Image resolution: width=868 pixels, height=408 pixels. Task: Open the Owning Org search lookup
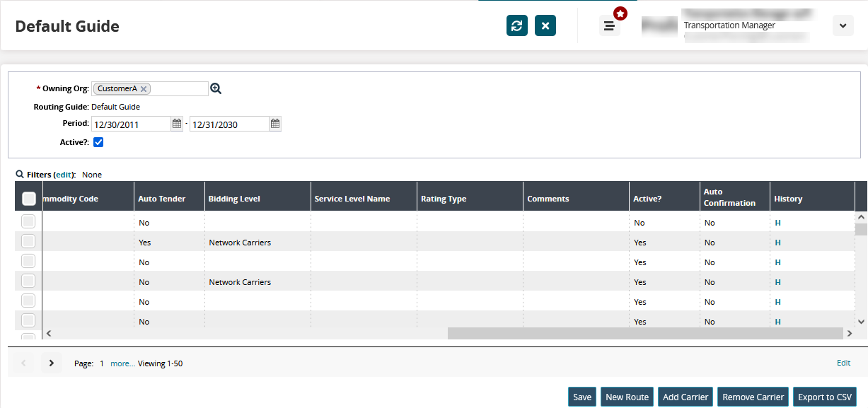[x=216, y=88]
